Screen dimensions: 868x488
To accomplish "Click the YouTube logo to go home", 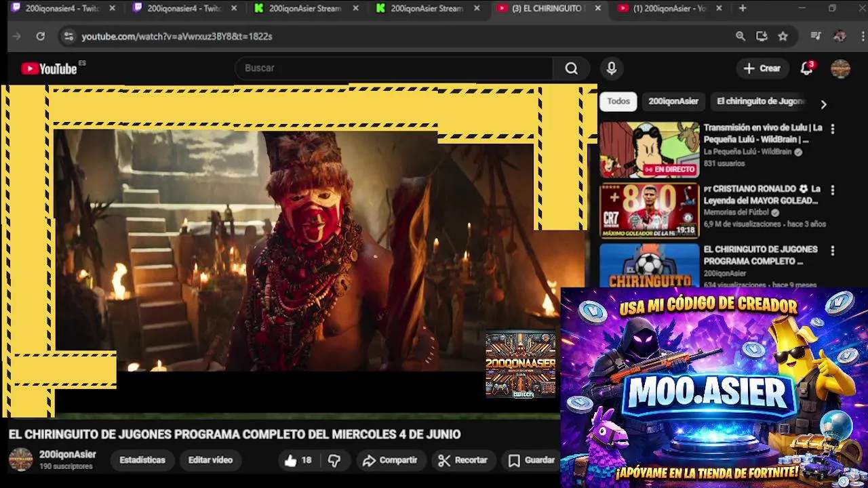I will pyautogui.click(x=49, y=68).
